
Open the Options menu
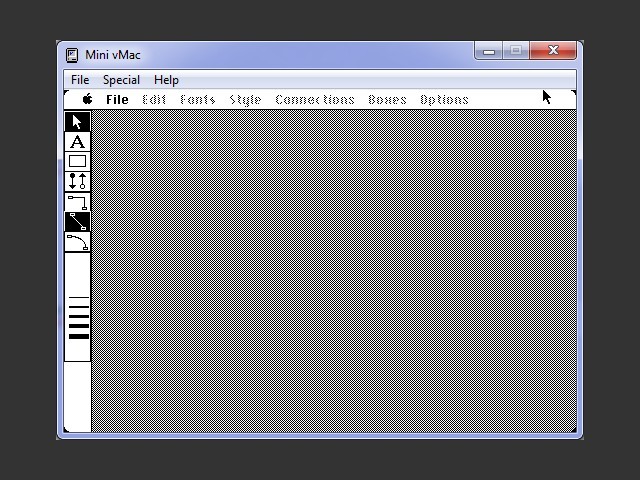[x=444, y=100]
